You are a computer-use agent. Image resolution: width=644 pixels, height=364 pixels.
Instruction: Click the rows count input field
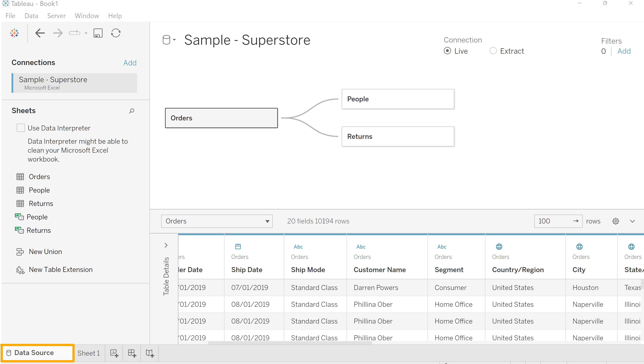[x=552, y=221]
